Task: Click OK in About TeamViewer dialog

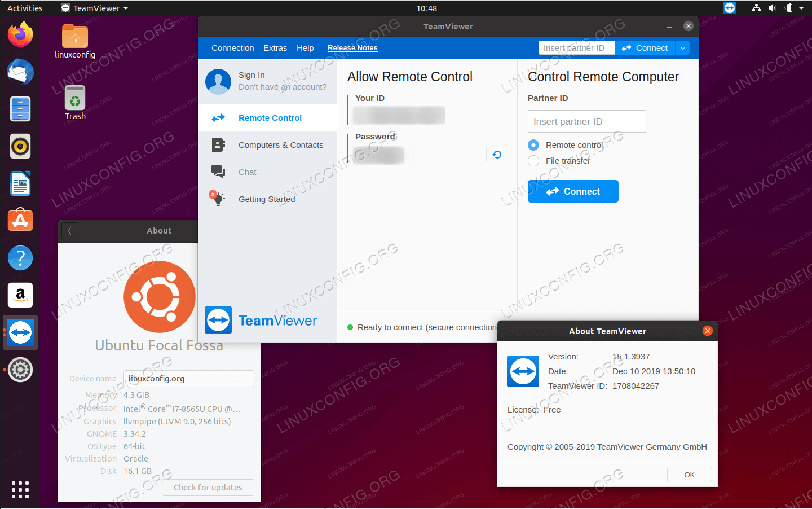Action: point(689,475)
